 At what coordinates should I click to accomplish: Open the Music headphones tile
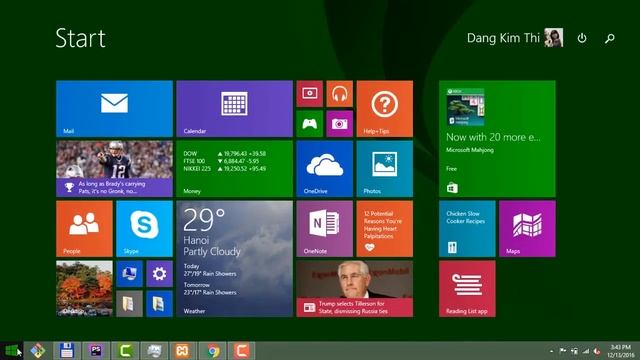click(340, 94)
